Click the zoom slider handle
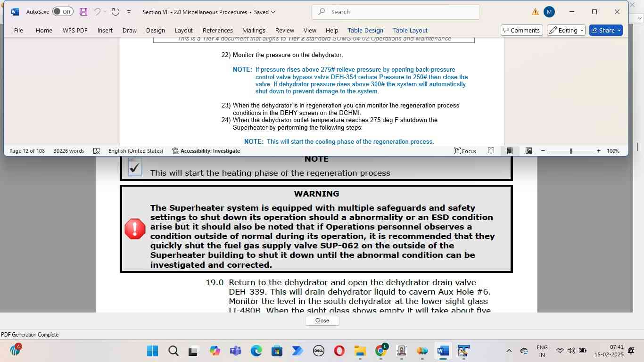The width and height of the screenshot is (644, 362). pyautogui.click(x=571, y=151)
